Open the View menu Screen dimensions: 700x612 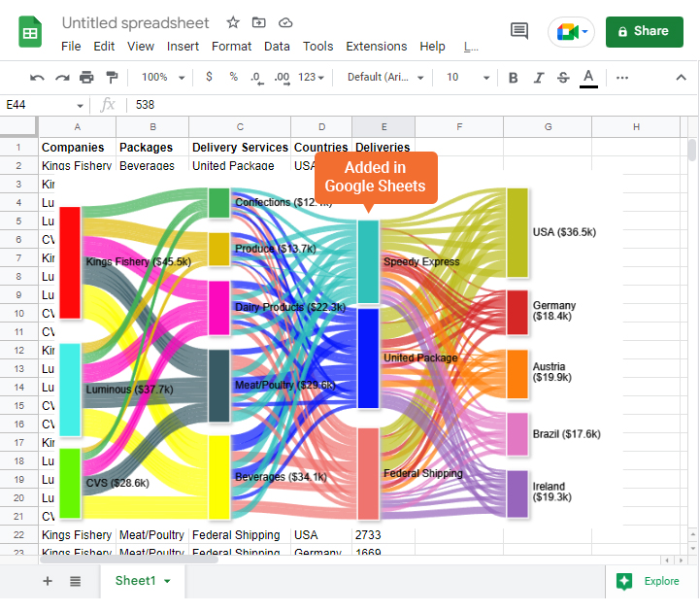(141, 47)
